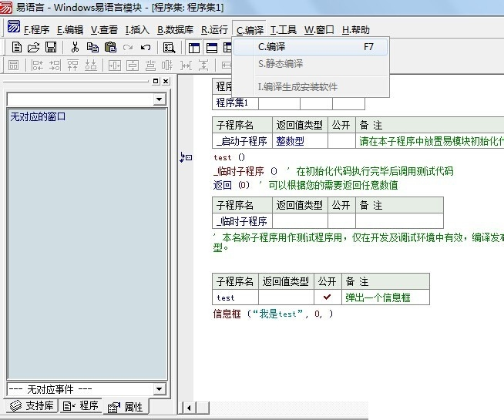The height and width of the screenshot is (420, 504).
Task: Click the 整数型 return type cell
Action: (290, 141)
